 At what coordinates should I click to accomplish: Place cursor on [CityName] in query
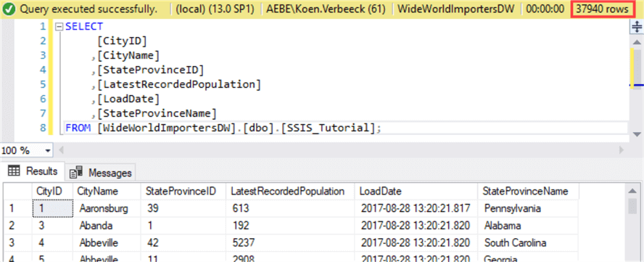(128, 56)
